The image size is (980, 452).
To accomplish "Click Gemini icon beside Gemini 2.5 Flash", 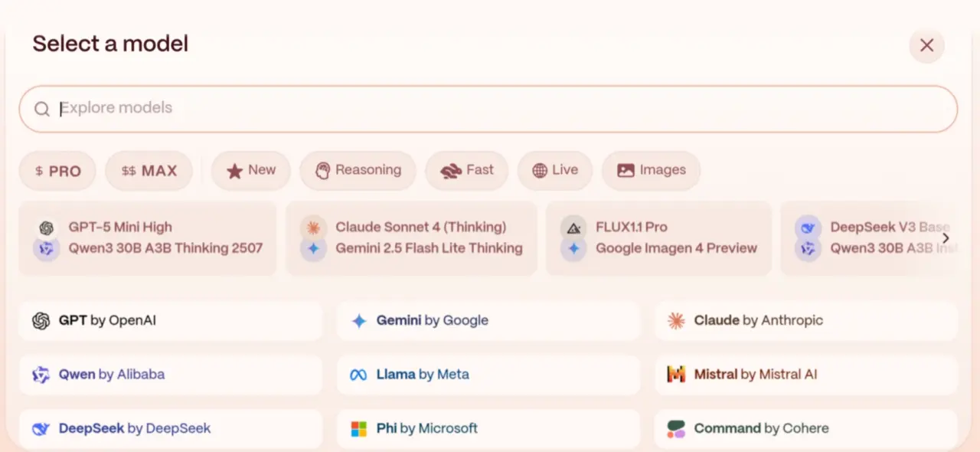I will tap(313, 249).
